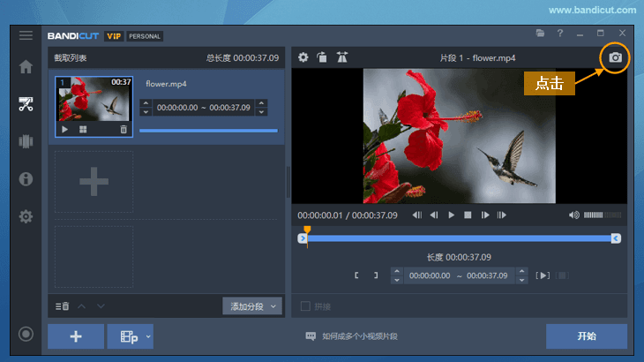Click the blue timeline trim bar

[459, 238]
